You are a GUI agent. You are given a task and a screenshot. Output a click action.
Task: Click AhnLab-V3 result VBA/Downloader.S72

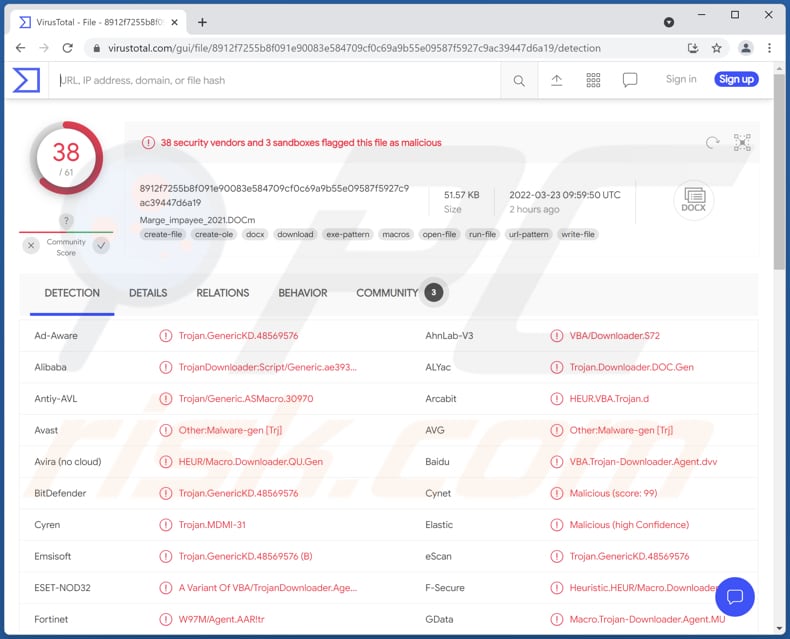click(615, 336)
